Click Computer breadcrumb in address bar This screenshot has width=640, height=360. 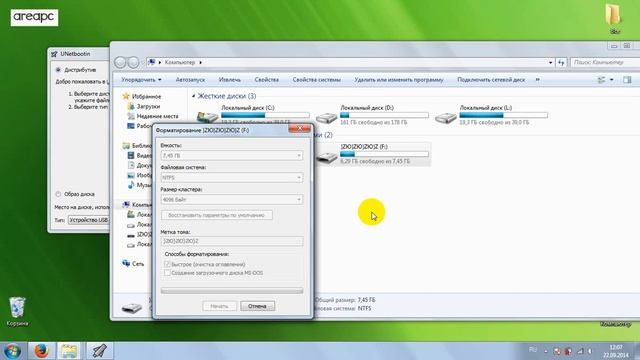(180, 62)
